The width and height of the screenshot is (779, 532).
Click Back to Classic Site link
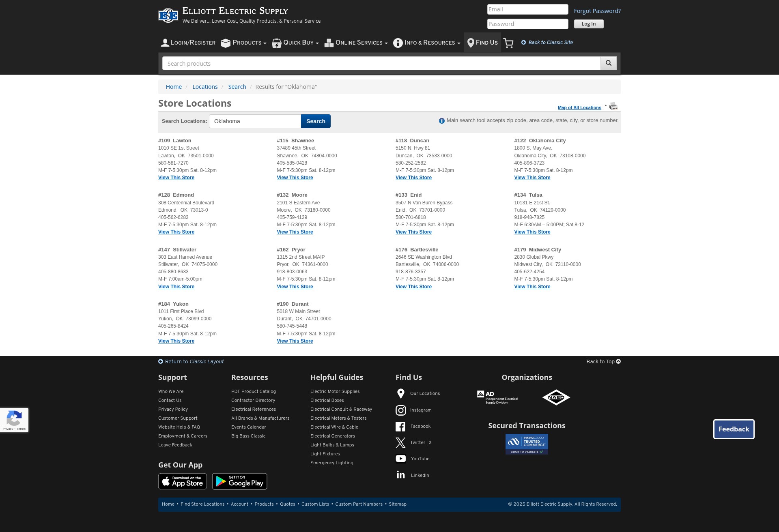(x=547, y=43)
